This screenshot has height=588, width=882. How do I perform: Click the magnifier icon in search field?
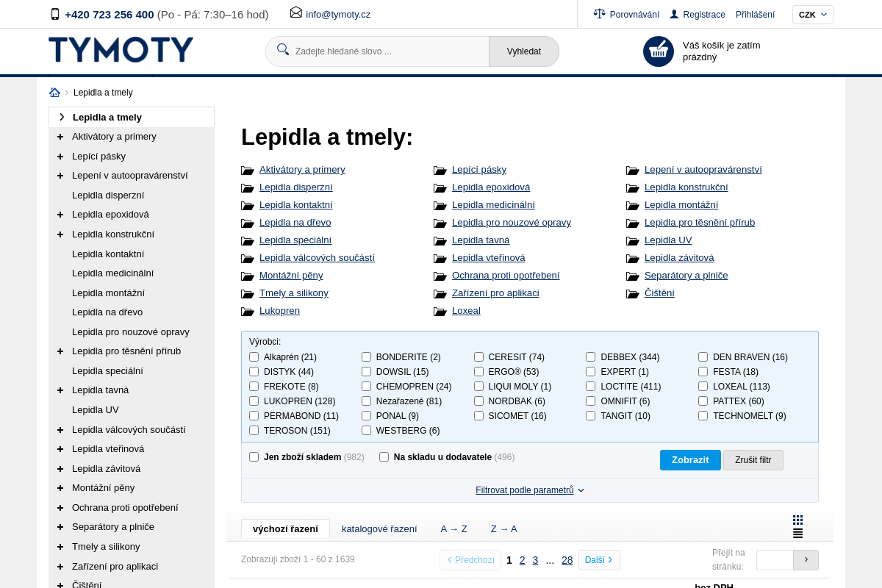[283, 49]
